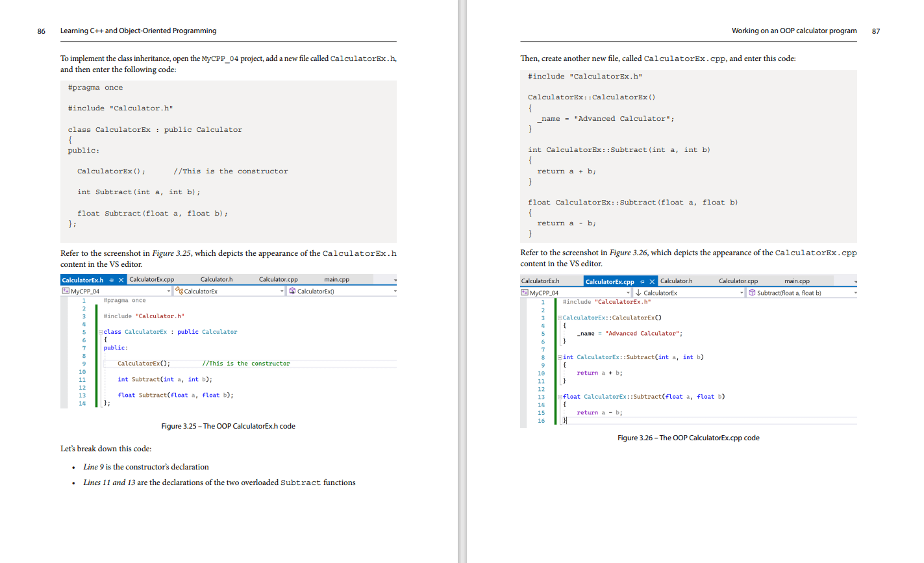Viewport: 924px width, 563px height.
Task: Switch to CalculatorEx.cpp tab in Figure 3.25
Action: tap(152, 279)
